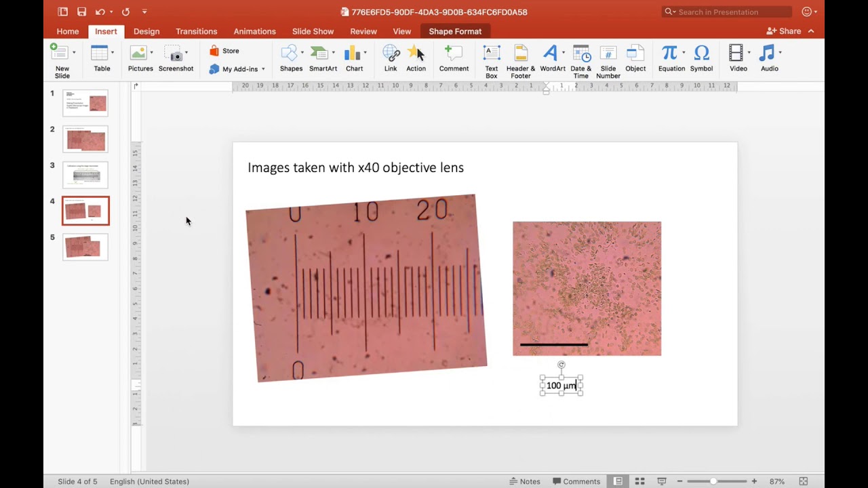Open the View tab
Screen dimensions: 868x488
coord(402,31)
